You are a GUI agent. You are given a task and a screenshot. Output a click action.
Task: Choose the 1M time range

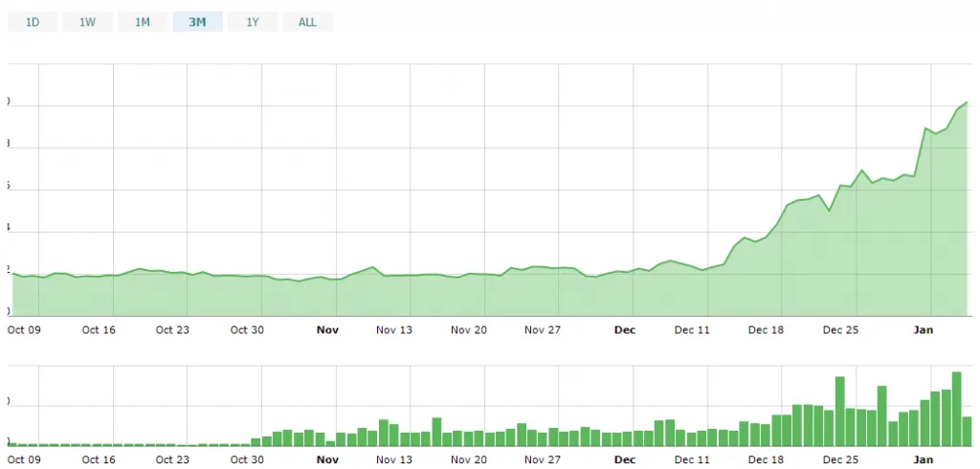tap(143, 22)
